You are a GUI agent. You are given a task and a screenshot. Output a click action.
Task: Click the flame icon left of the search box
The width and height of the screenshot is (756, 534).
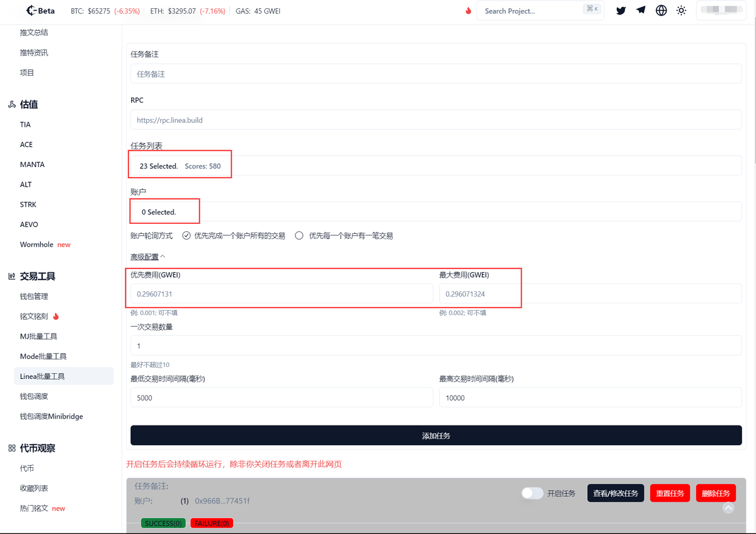tap(467, 11)
